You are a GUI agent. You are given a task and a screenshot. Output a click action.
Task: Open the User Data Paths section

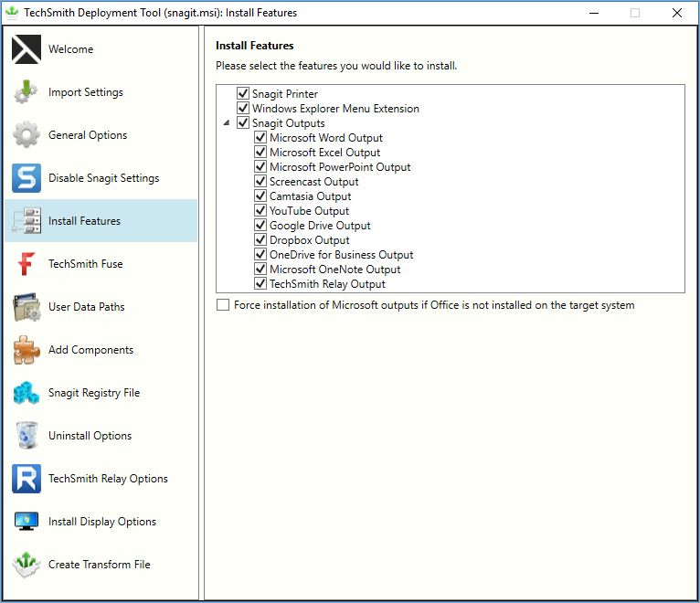click(x=101, y=307)
